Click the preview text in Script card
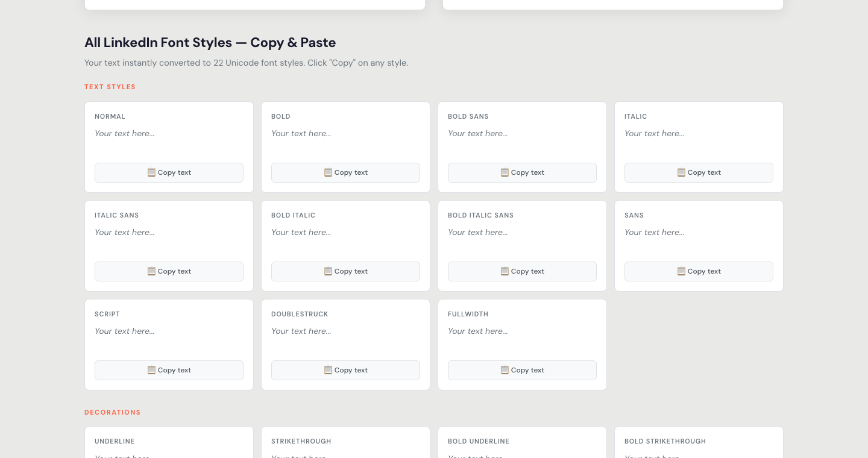The height and width of the screenshot is (458, 868). [x=125, y=331]
